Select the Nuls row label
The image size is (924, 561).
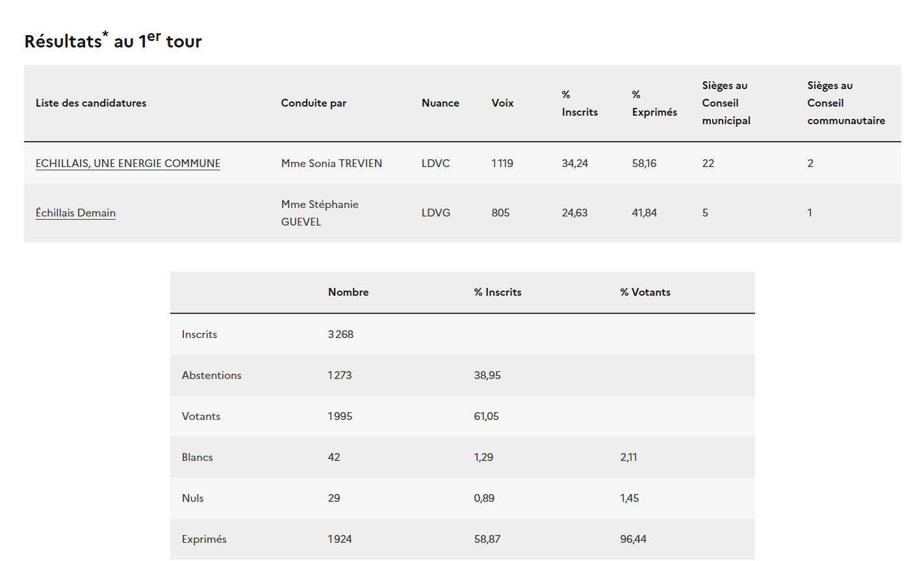point(193,498)
